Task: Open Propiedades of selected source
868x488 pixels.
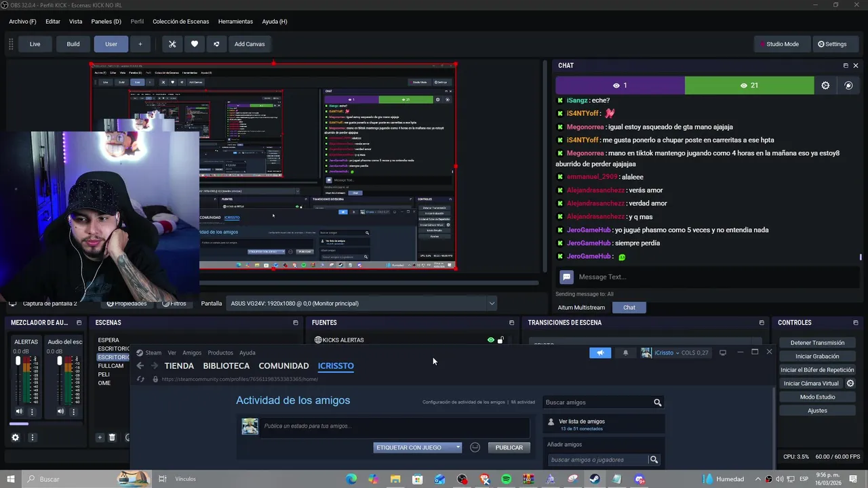Action: coord(127,304)
